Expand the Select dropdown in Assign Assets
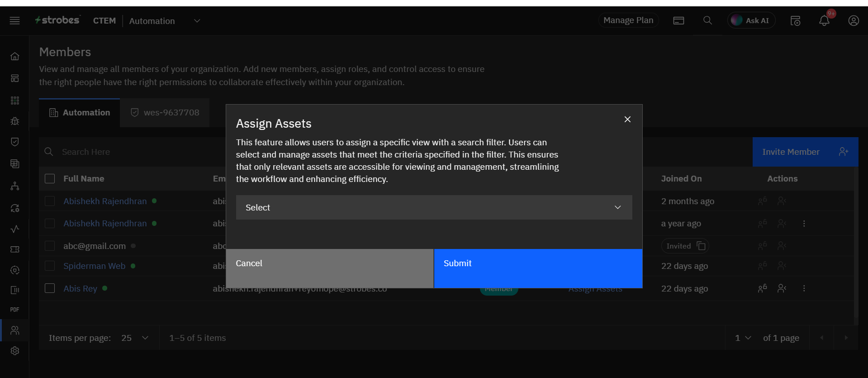 [434, 207]
